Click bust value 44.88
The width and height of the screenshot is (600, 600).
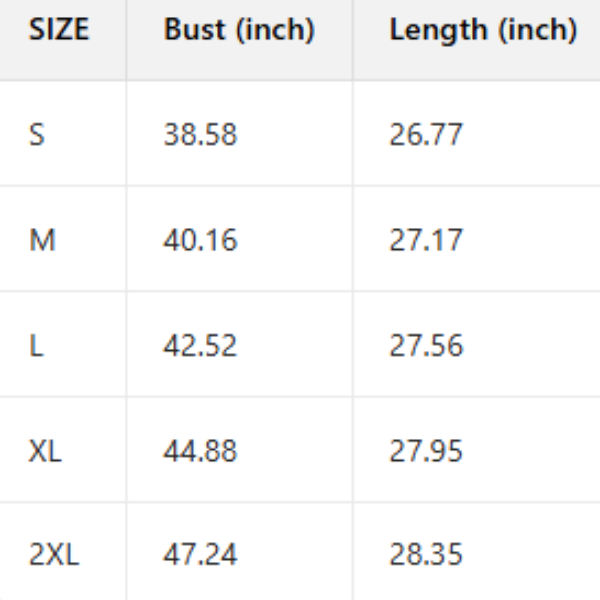tap(200, 450)
